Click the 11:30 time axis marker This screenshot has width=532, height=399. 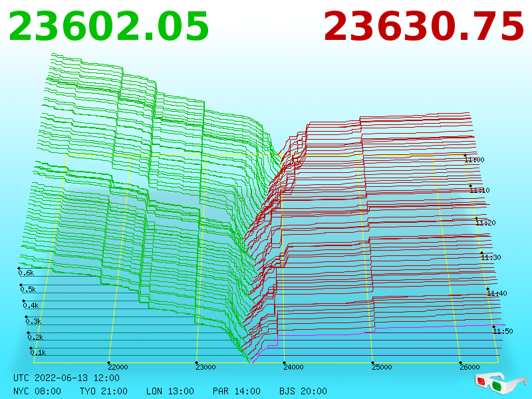(491, 257)
